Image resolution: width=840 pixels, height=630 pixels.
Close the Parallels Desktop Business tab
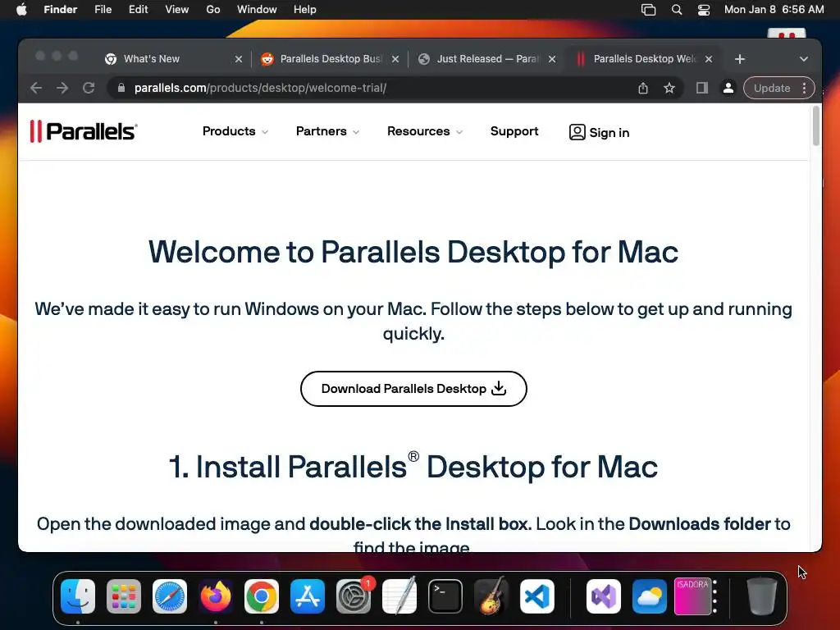coord(395,59)
